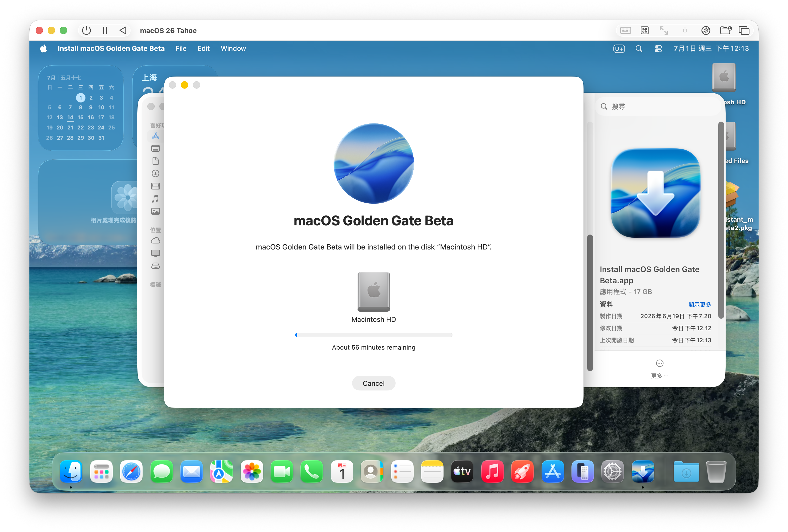Click the resize arrows icon in VM toolbar
Viewport: 788px width, 532px height.
[x=663, y=30]
